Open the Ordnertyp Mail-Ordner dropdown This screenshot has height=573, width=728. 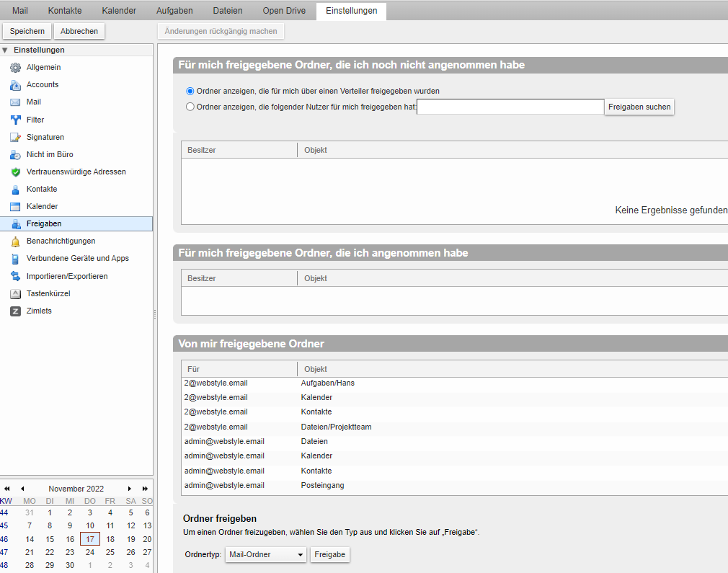265,555
